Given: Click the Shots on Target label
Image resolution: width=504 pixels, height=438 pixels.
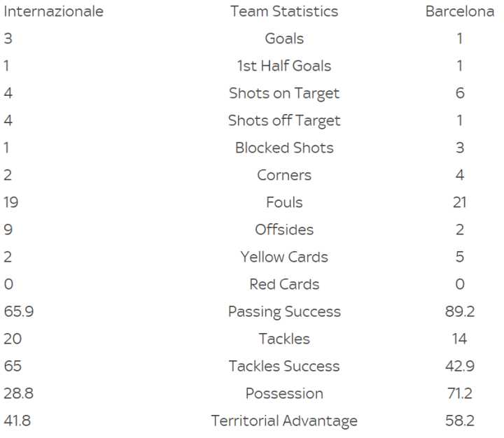Looking at the screenshot, I should coord(284,94).
